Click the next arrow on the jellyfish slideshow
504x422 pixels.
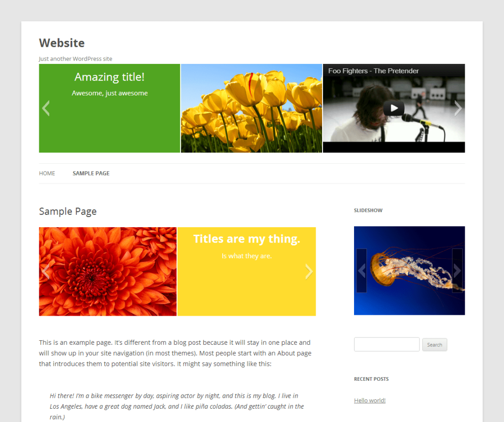point(457,270)
